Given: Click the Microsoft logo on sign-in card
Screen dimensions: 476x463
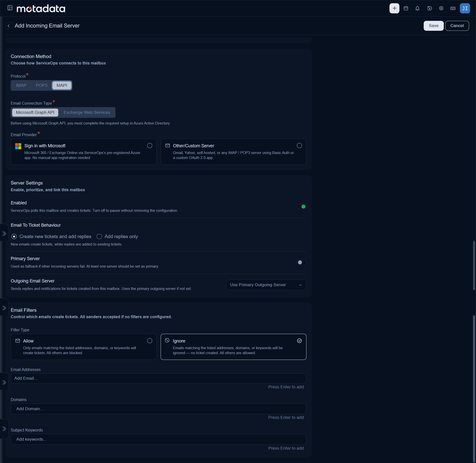Looking at the screenshot, I should (18, 146).
